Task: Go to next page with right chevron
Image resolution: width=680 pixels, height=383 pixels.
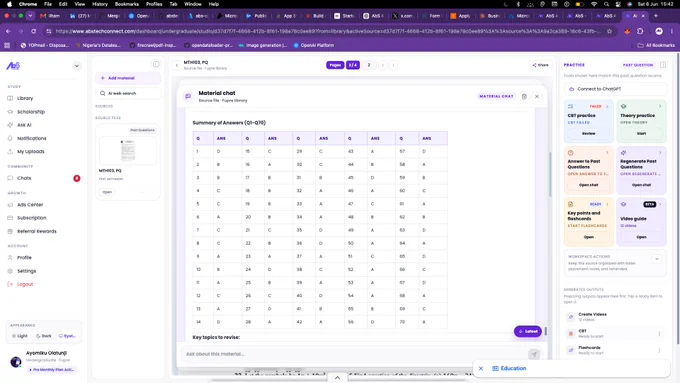Action: (x=393, y=65)
